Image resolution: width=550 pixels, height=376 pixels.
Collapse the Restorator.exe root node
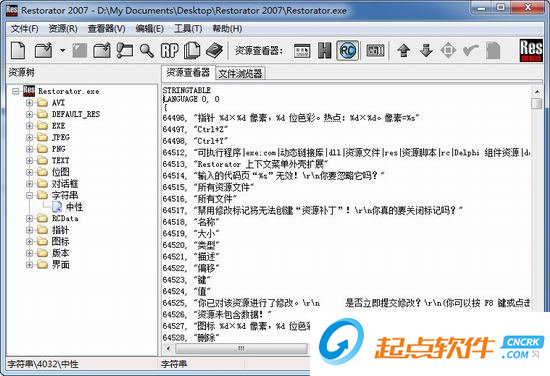pos(15,91)
